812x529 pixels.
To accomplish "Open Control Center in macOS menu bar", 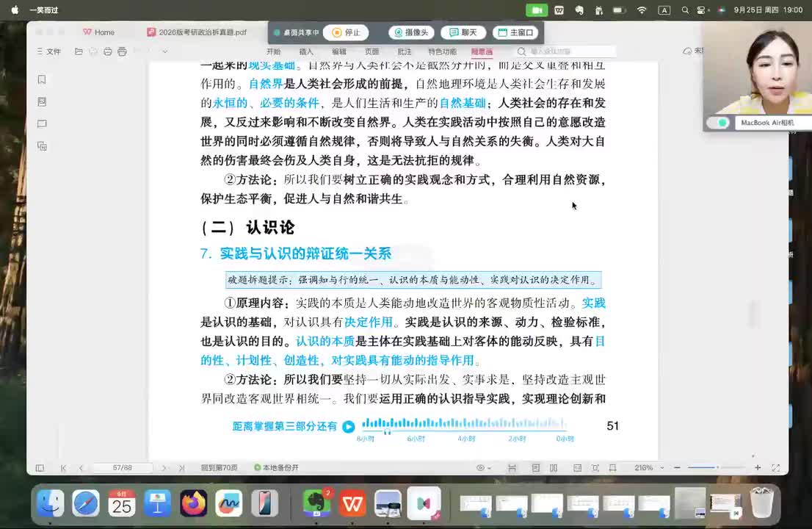I will 702,10.
